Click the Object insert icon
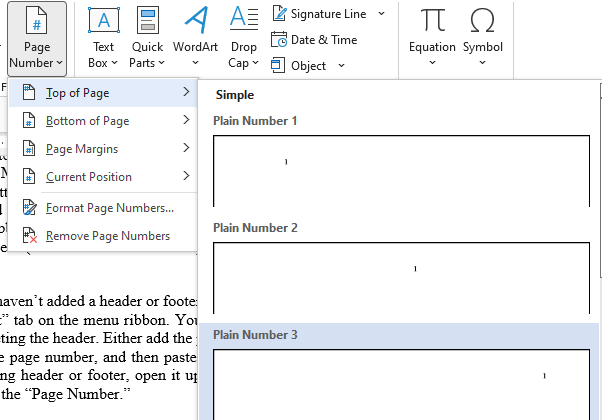The image size is (602, 420). tap(279, 65)
